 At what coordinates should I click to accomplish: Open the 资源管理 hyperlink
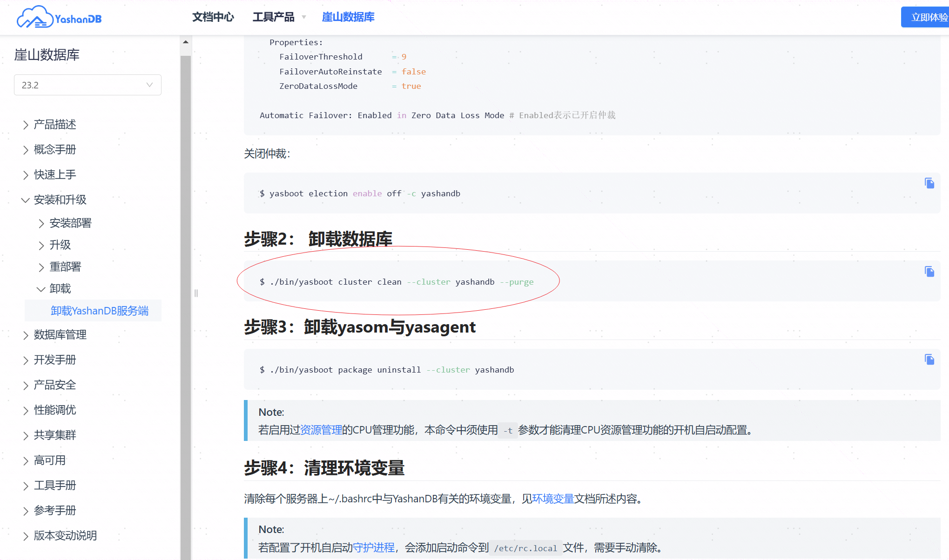point(321,430)
